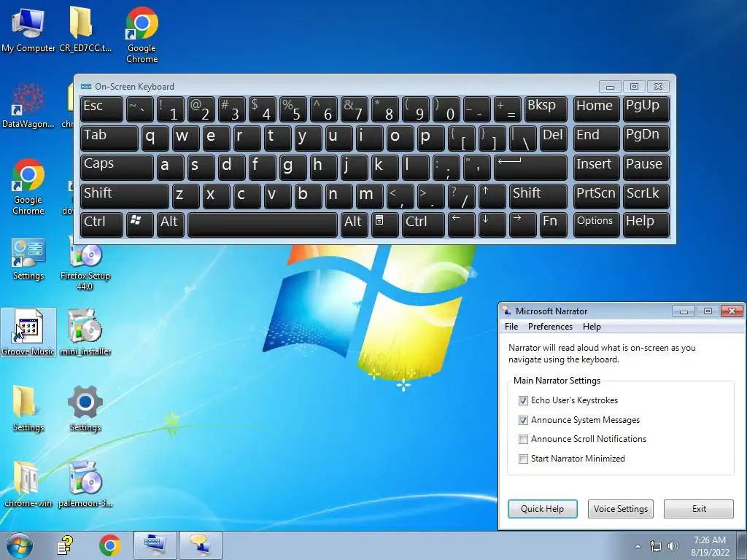Click the Windows logo key on keyboard
The width and height of the screenshot is (747, 560).
139,225
